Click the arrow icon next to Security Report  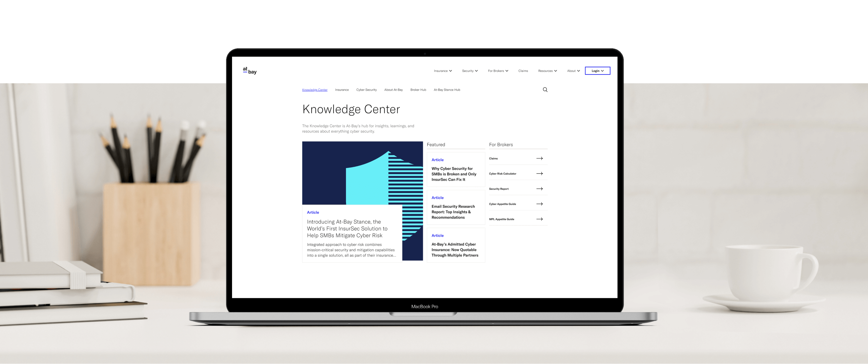point(540,188)
